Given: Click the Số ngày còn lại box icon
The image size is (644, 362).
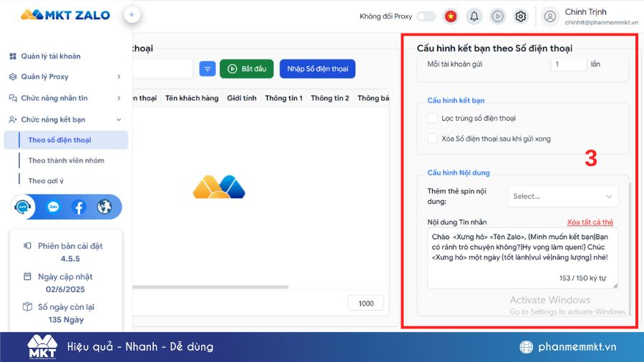Looking at the screenshot, I should [x=27, y=307].
